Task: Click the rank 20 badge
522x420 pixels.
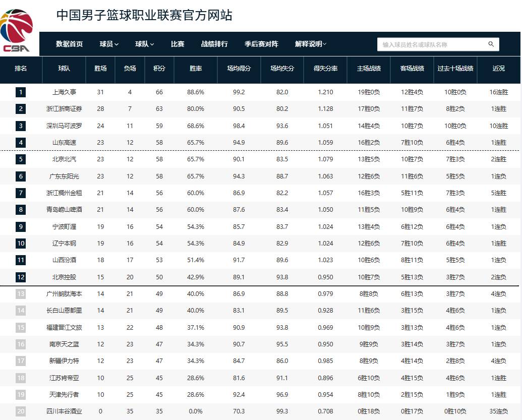Action: [x=21, y=411]
